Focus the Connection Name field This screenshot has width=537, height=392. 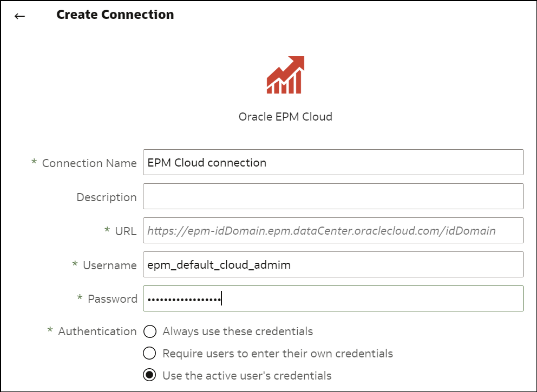click(x=333, y=162)
